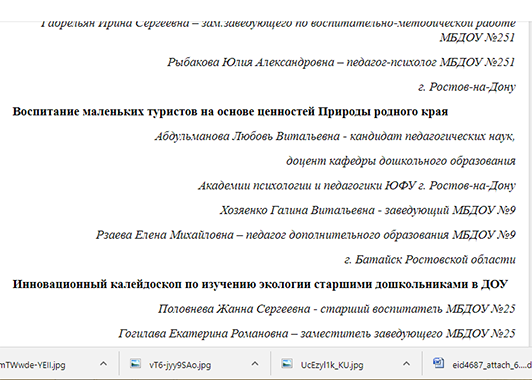The height and width of the screenshot is (380, 532).
Task: Click image file icon of vT6-jyy9SAo.jpg
Action: click(x=135, y=364)
